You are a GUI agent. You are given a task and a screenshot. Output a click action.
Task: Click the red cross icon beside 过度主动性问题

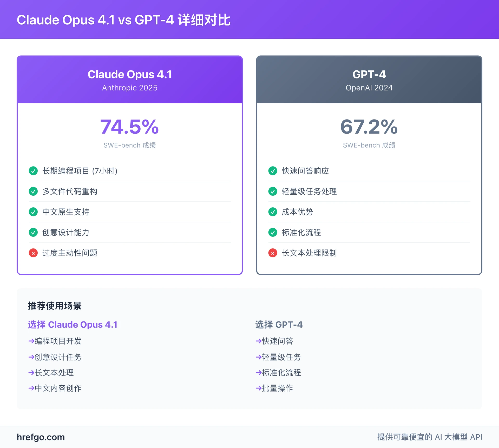click(x=33, y=253)
